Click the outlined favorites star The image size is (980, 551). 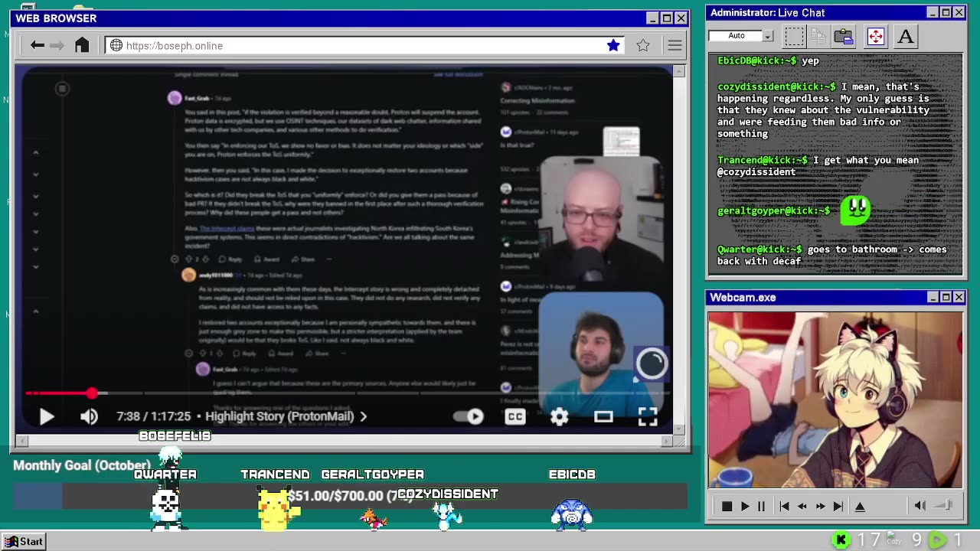point(643,46)
